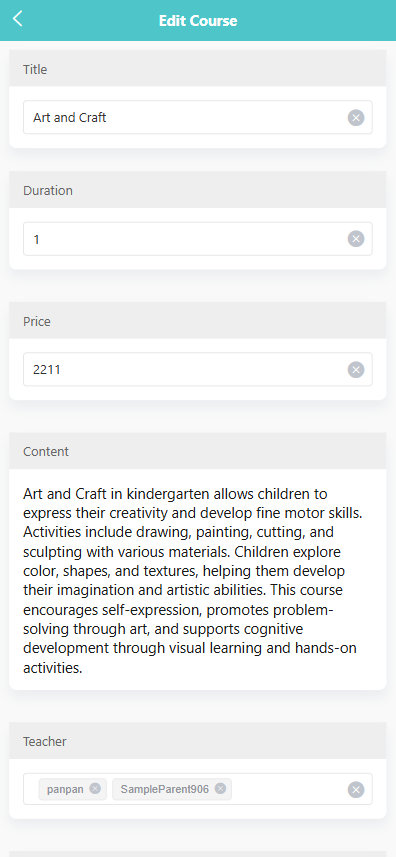This screenshot has height=857, width=396.
Task: Click the Content section label
Action: click(46, 451)
